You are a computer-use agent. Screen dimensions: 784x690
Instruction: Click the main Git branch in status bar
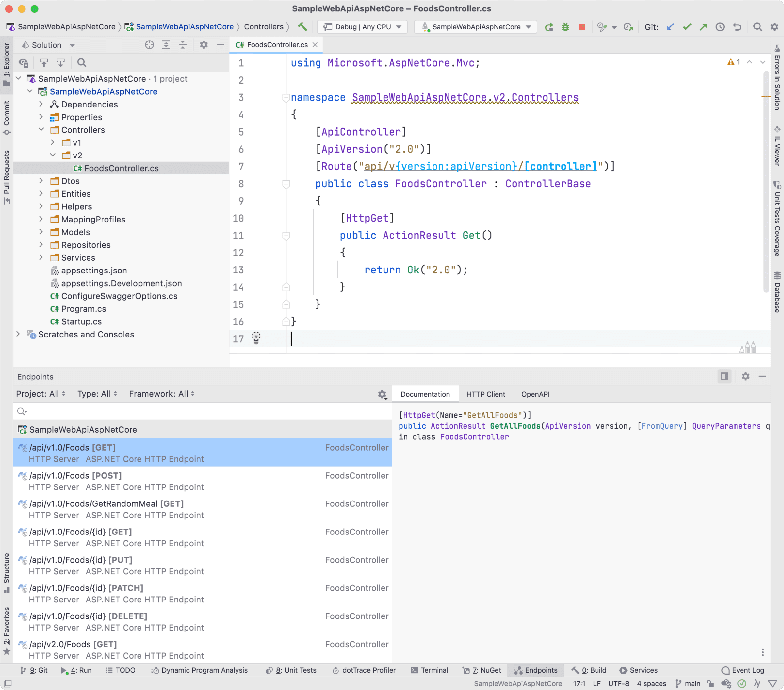tap(687, 683)
